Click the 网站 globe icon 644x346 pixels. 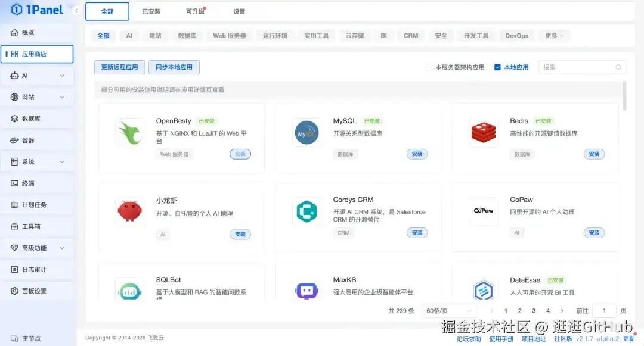(x=14, y=97)
